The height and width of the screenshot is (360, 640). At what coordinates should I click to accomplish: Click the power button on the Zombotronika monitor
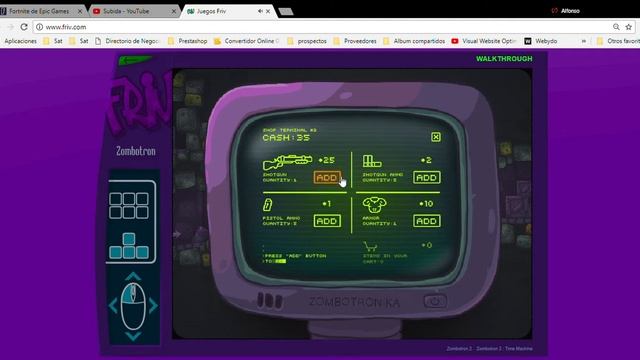tap(435, 302)
